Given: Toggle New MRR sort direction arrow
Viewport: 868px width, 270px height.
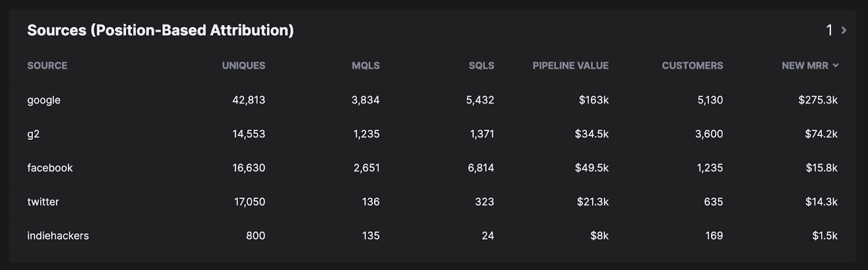Looking at the screenshot, I should tap(835, 66).
